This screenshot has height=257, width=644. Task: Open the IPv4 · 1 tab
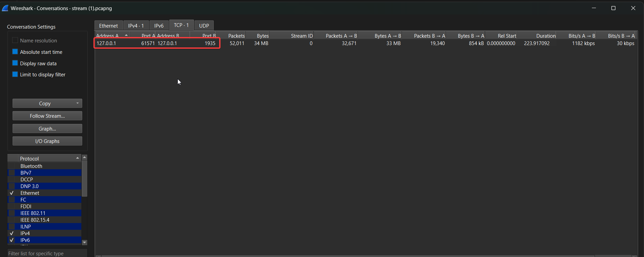(x=136, y=26)
